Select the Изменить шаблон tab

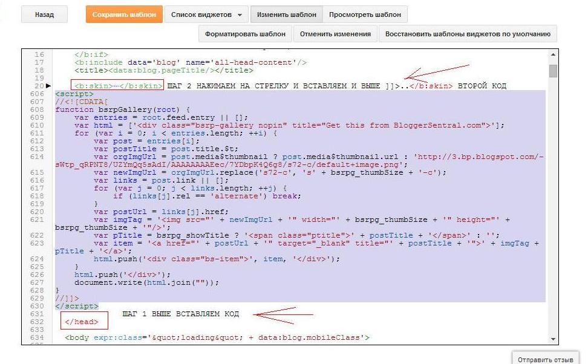coord(287,15)
